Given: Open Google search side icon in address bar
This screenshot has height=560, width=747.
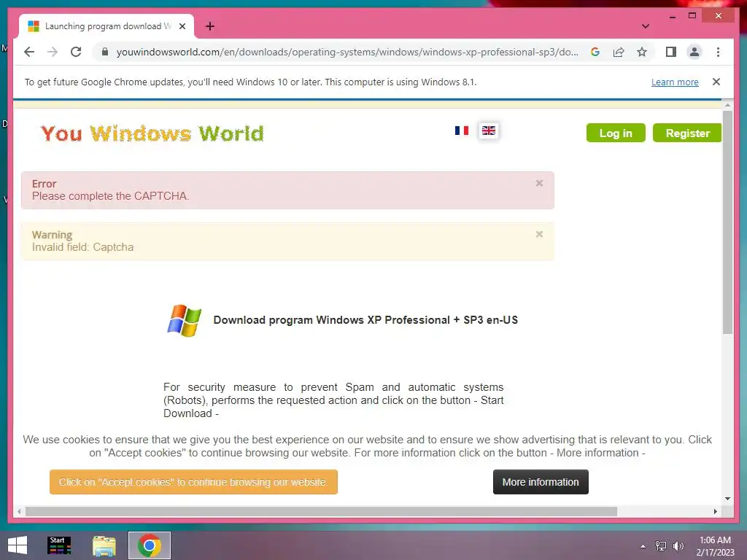Looking at the screenshot, I should pos(595,52).
